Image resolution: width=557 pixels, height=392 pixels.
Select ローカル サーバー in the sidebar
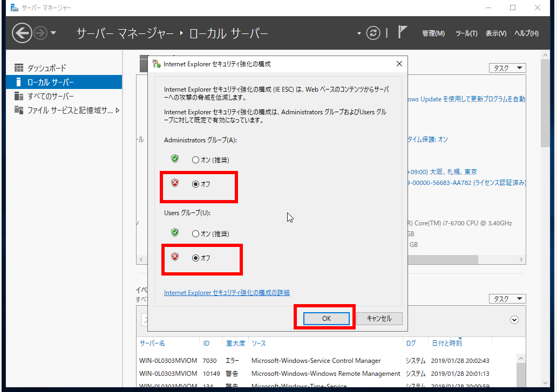coord(64,82)
